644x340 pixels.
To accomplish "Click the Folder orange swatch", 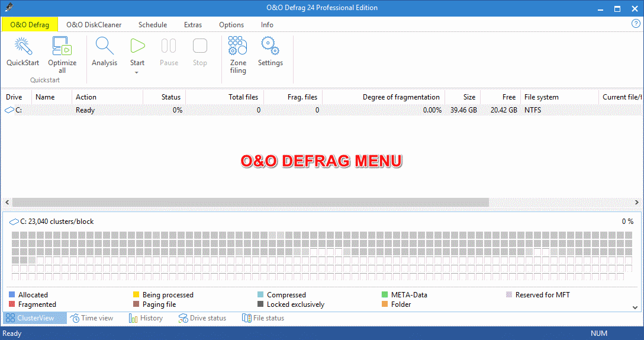I will pos(385,304).
